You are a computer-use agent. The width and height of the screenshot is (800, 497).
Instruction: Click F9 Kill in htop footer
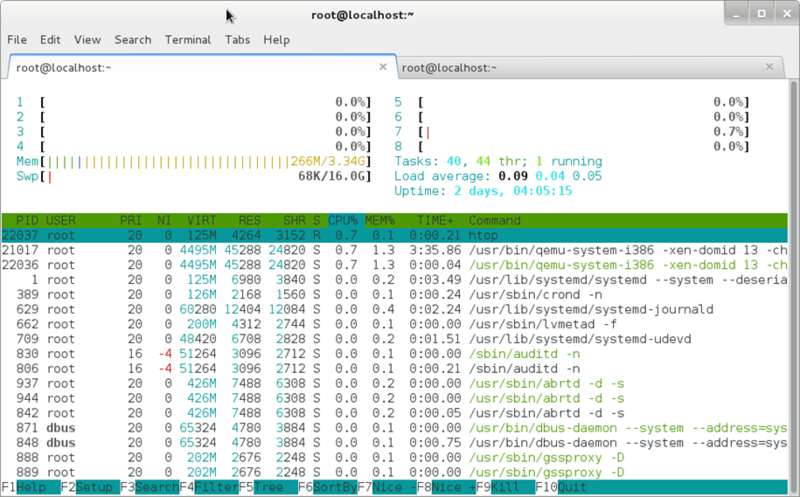(511, 488)
